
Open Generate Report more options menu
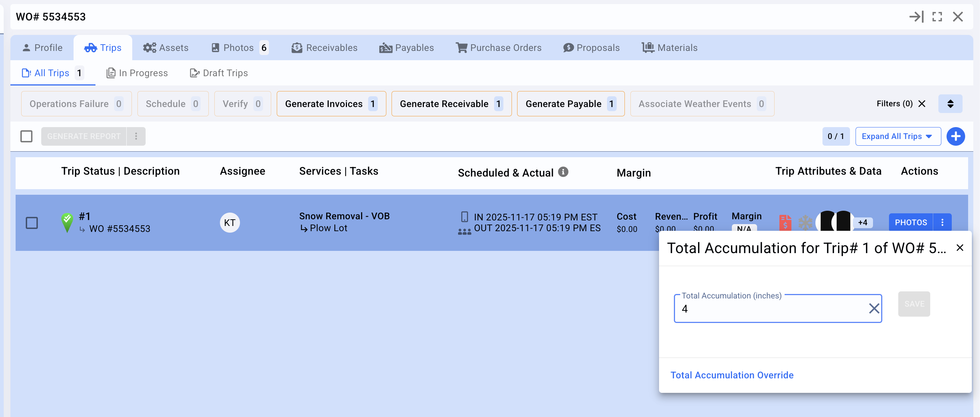pyautogui.click(x=136, y=136)
